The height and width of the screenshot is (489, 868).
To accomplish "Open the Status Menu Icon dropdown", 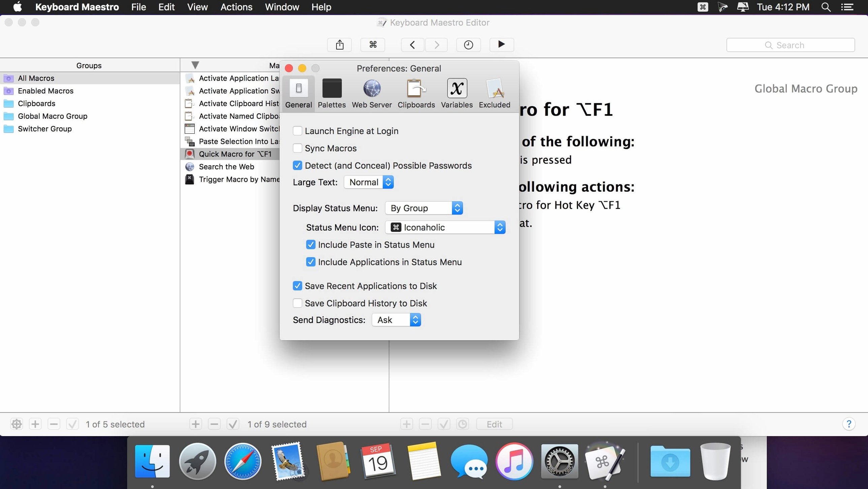I will click(x=445, y=227).
